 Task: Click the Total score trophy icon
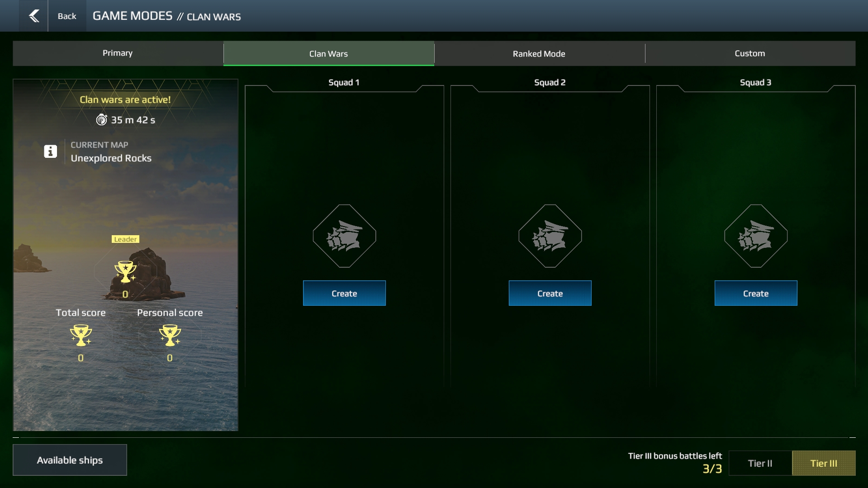tap(81, 336)
